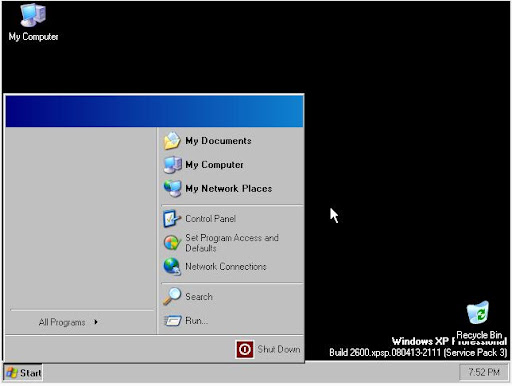Click the Search magnifying glass icon
Screen dimensions: 512x386
click(172, 296)
